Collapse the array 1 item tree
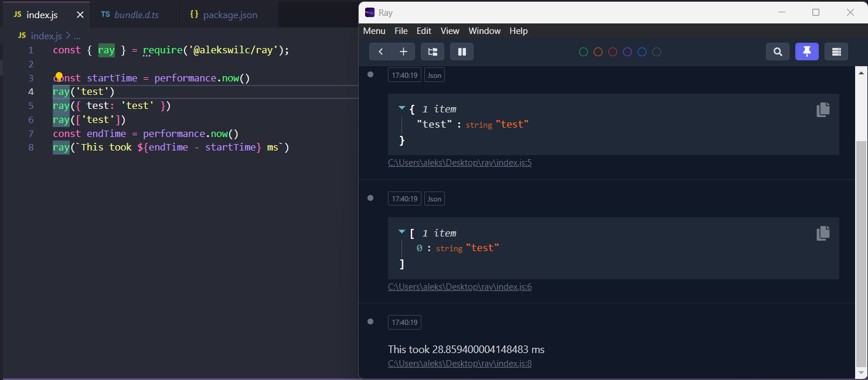868x380 pixels. point(401,232)
